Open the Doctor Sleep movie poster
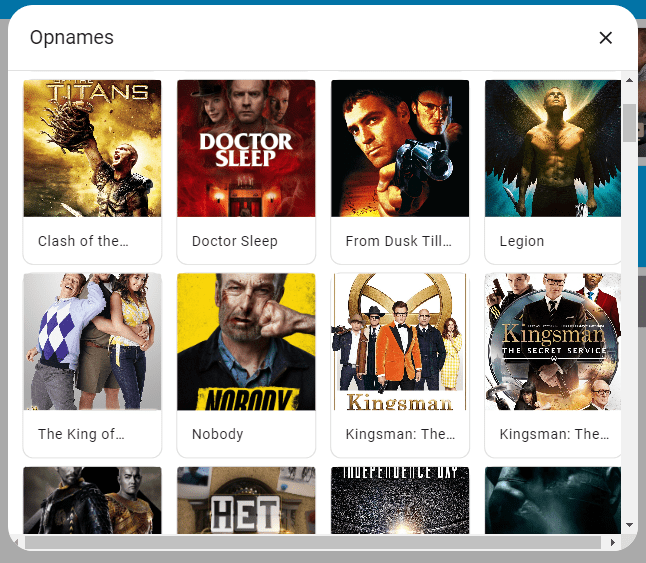 click(246, 148)
